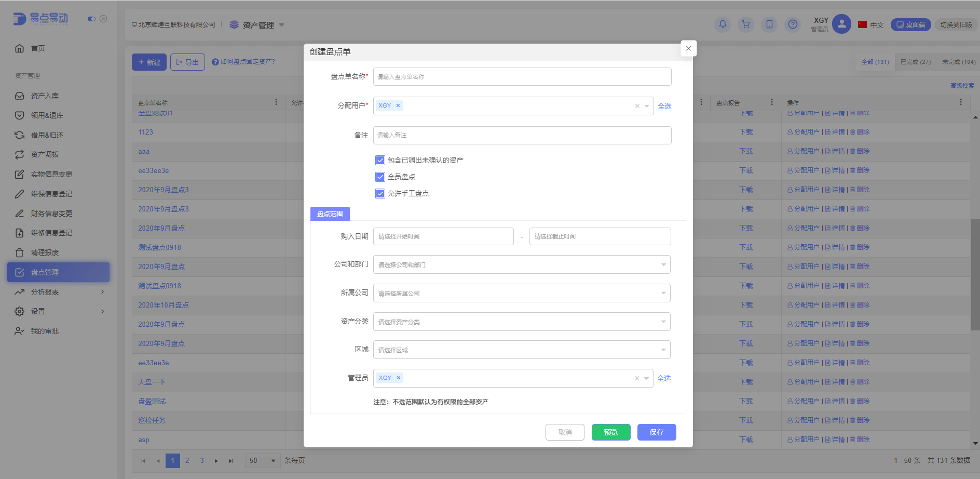Click the notification bell icon
This screenshot has height=479, width=980.
(722, 24)
